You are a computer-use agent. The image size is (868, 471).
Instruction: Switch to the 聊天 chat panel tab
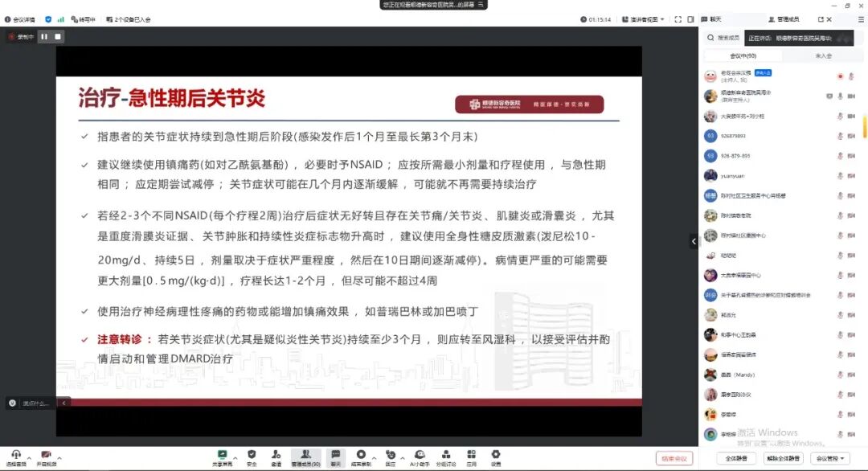(714, 18)
